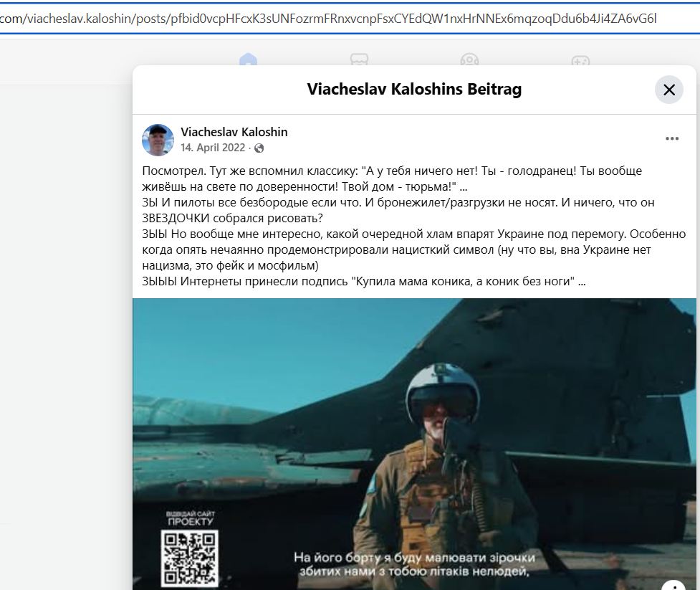Click the globe public-audience icon
Image resolution: width=700 pixels, height=590 pixels.
259,148
